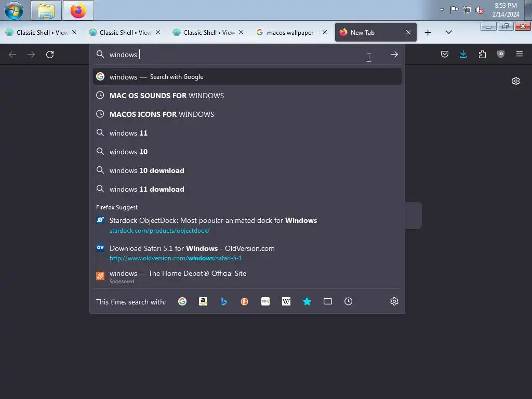532x399 pixels.
Task: Open network tray icon
Action: 467,10
